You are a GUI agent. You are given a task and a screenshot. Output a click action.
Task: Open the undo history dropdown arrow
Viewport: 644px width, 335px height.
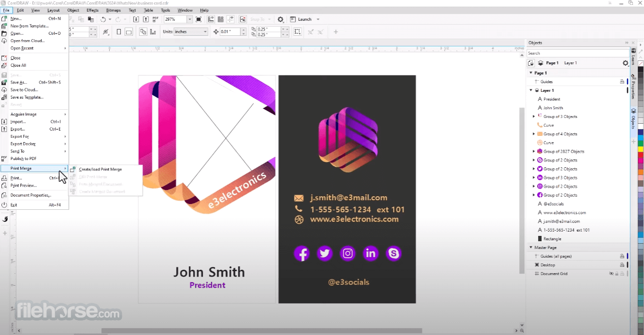(x=110, y=19)
